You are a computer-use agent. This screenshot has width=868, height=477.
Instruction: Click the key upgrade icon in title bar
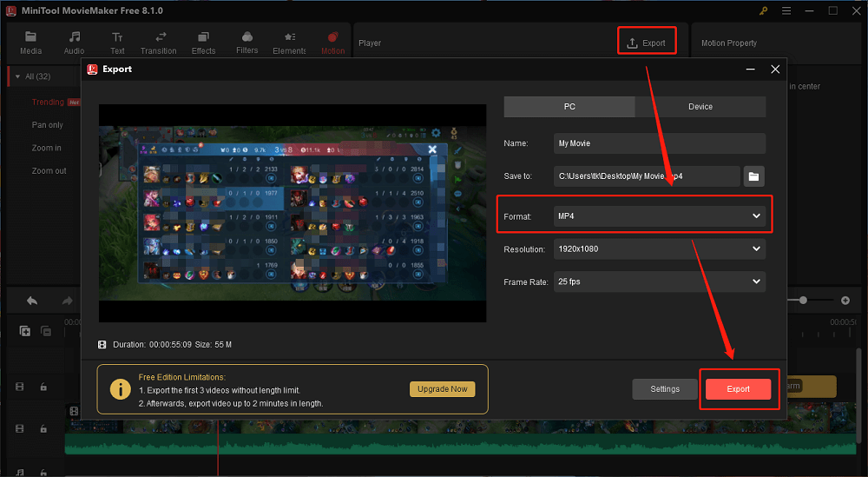[763, 10]
